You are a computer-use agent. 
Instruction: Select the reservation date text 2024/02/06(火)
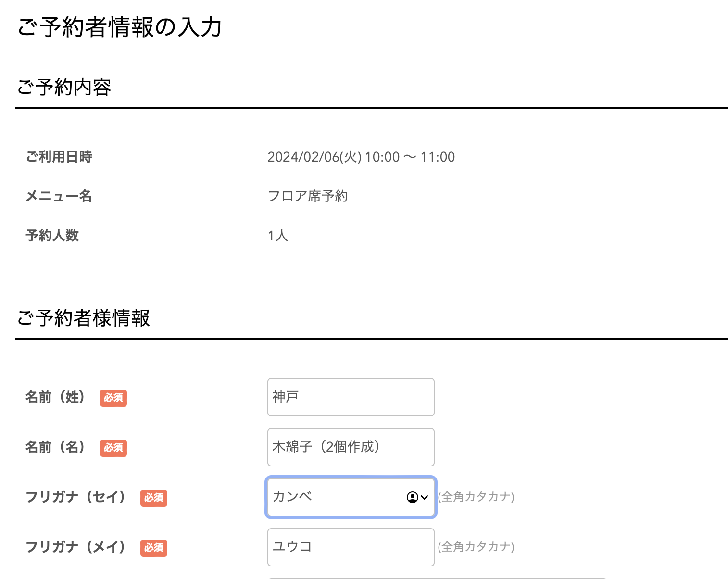[314, 157]
